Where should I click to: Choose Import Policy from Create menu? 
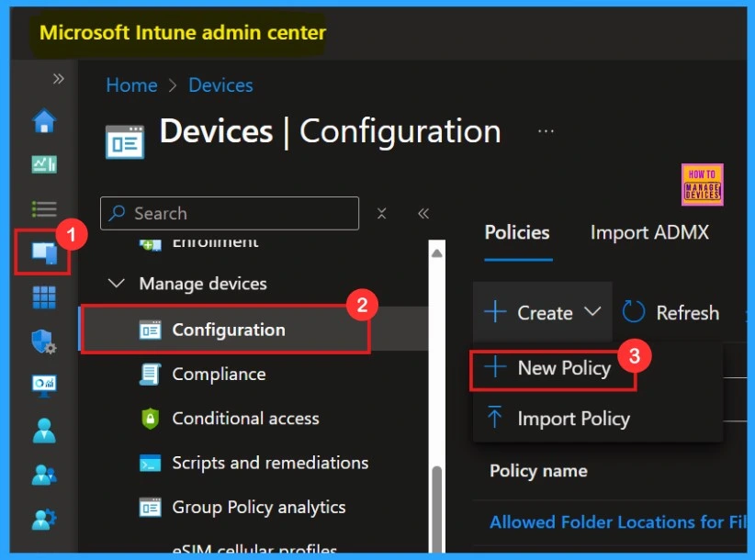click(558, 418)
